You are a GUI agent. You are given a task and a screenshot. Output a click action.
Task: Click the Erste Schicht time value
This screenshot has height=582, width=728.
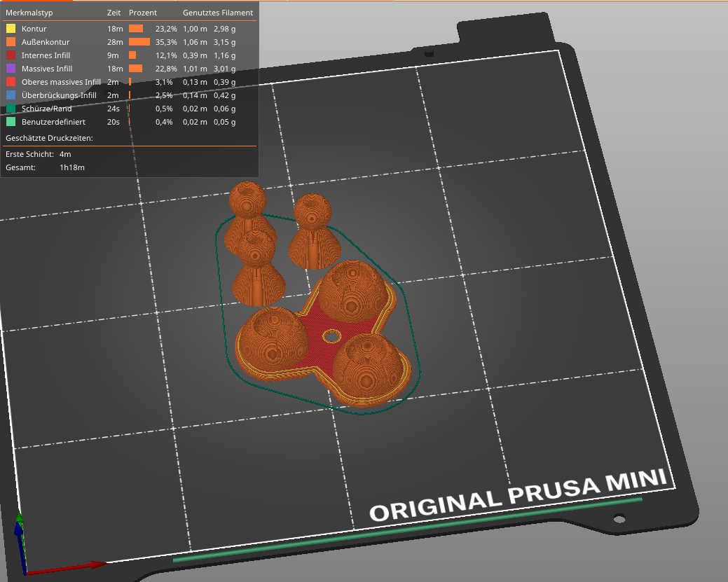(x=65, y=153)
